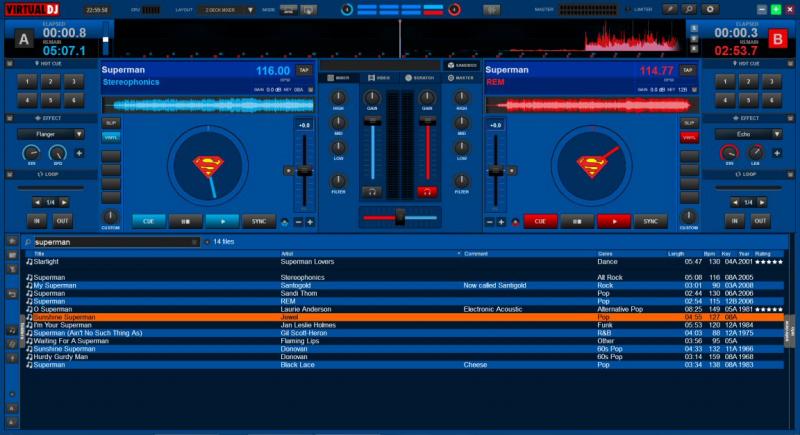800x435 pixels.
Task: Toggle headphone cue for deck A
Action: coord(372,192)
